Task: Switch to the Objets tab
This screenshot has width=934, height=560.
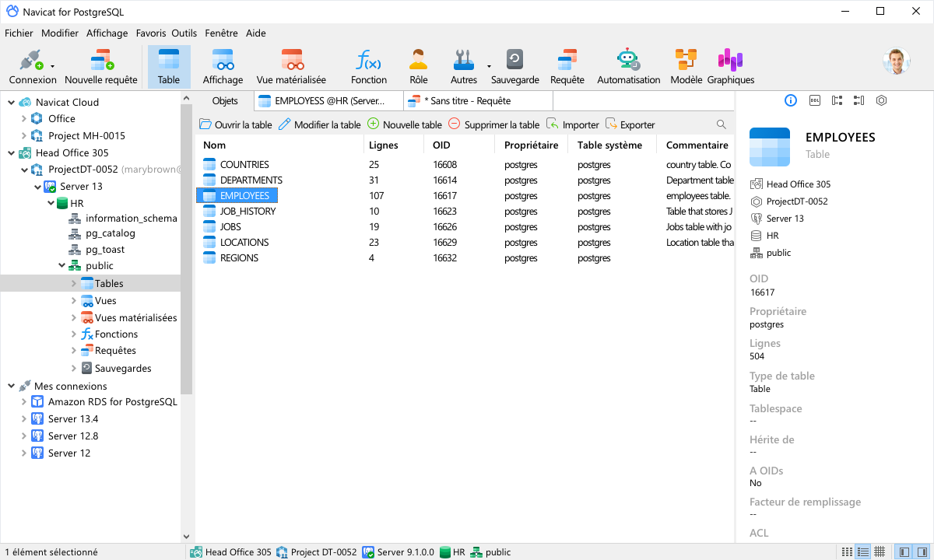Action: coord(225,101)
